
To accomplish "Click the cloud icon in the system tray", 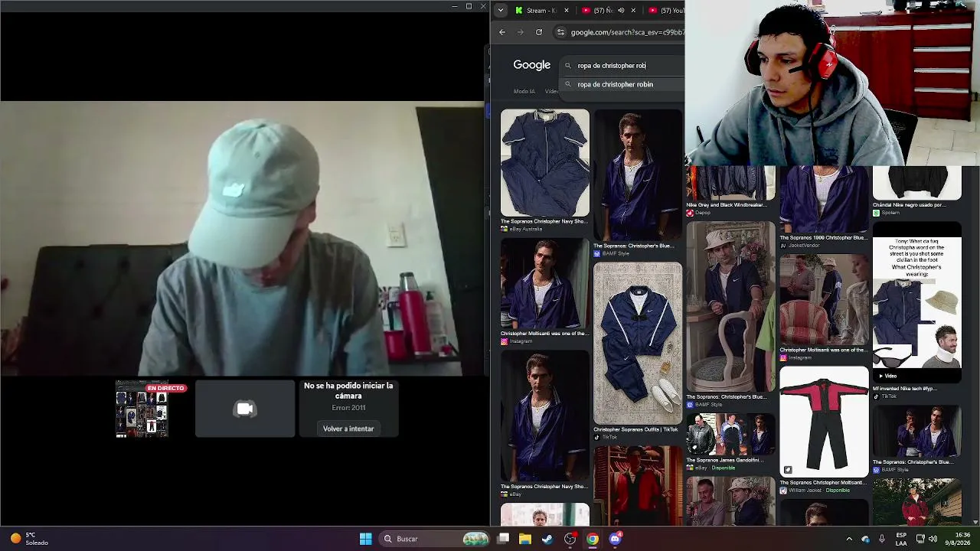I will pyautogui.click(x=866, y=539).
